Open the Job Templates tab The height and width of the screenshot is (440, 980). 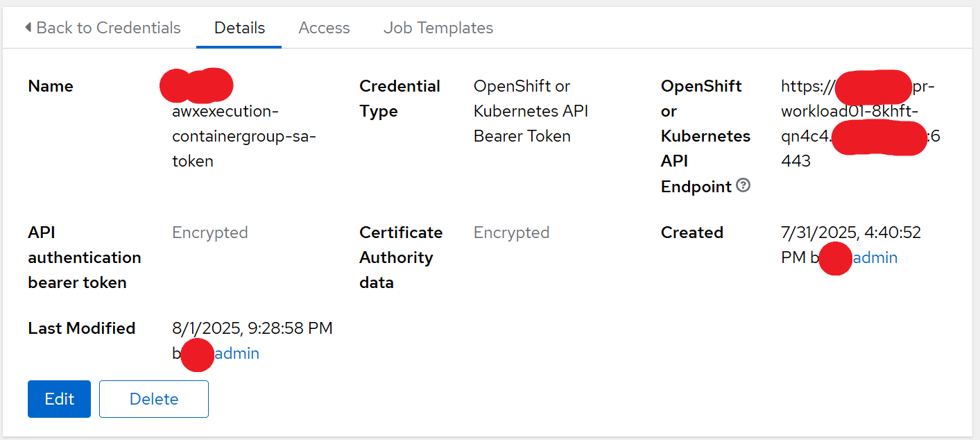click(x=438, y=28)
